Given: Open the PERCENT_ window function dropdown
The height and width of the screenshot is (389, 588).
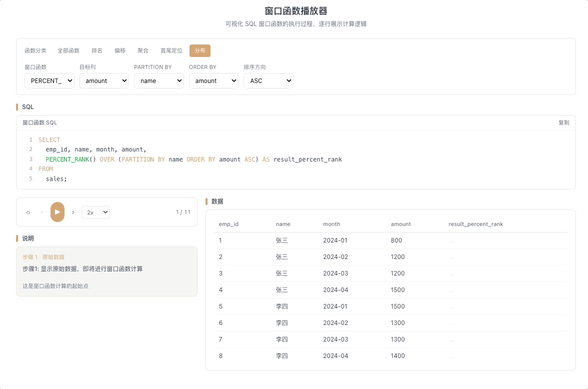Looking at the screenshot, I should click(49, 80).
